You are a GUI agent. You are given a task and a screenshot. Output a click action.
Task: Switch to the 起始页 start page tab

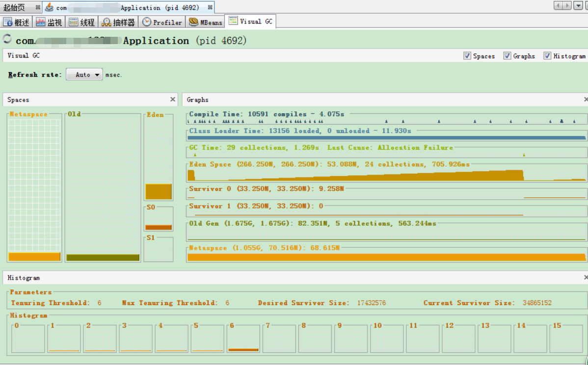(21, 7)
